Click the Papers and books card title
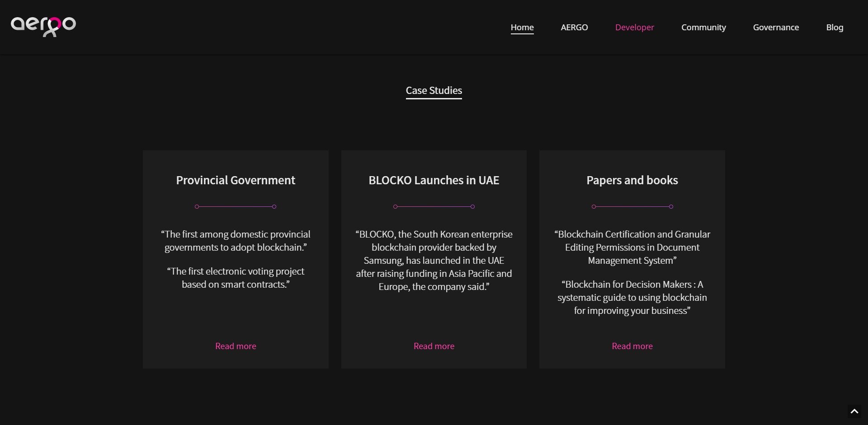Viewport: 868px width, 425px height. pos(632,180)
